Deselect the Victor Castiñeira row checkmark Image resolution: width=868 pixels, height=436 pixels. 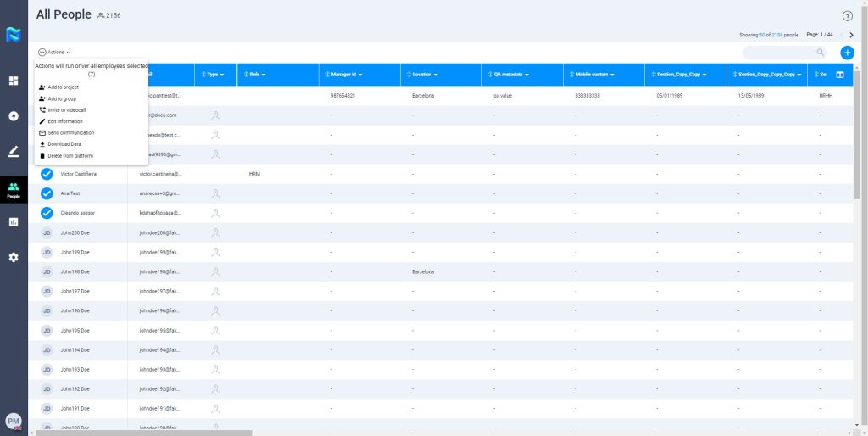47,174
